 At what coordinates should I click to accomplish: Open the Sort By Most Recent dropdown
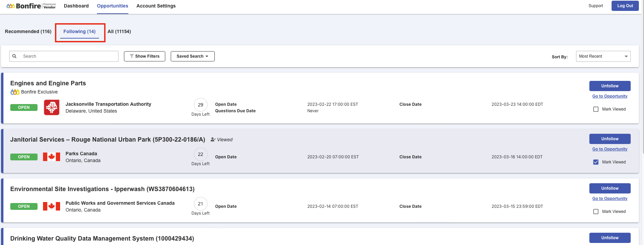tap(603, 56)
